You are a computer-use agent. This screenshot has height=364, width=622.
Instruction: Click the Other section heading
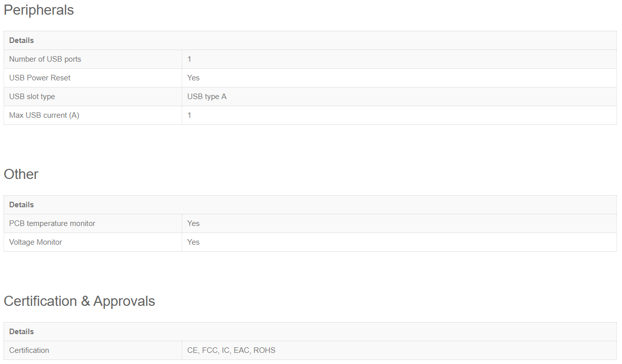point(21,174)
